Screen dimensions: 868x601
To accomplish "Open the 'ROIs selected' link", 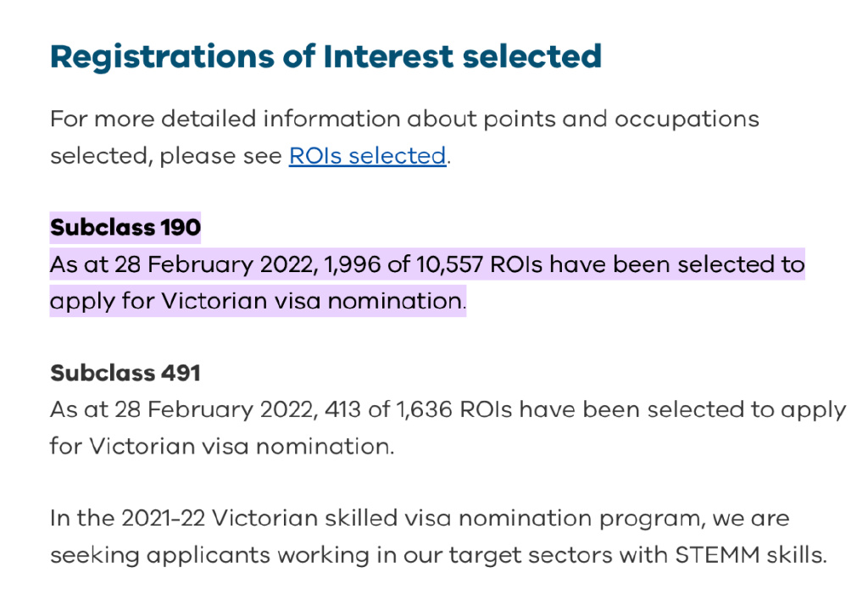I will point(368,156).
